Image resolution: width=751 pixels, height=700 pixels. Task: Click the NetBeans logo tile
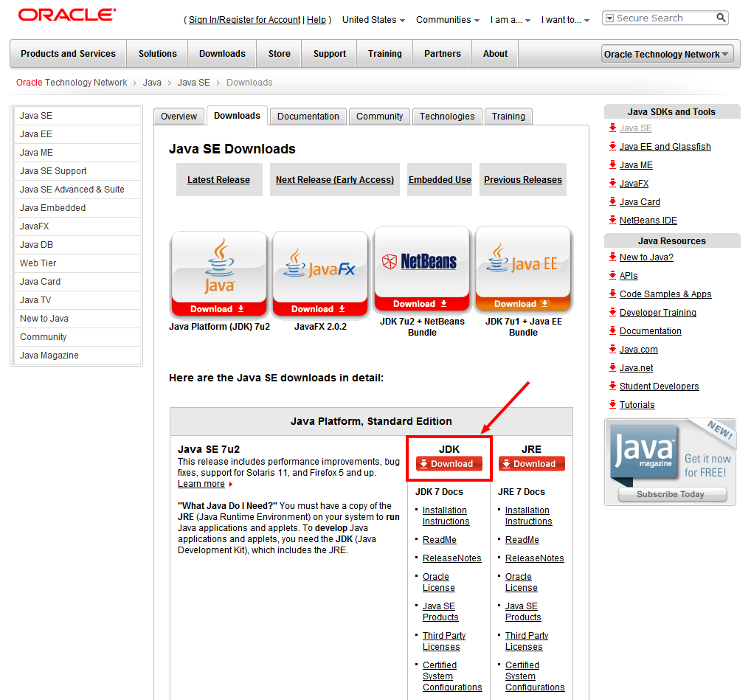(x=422, y=261)
